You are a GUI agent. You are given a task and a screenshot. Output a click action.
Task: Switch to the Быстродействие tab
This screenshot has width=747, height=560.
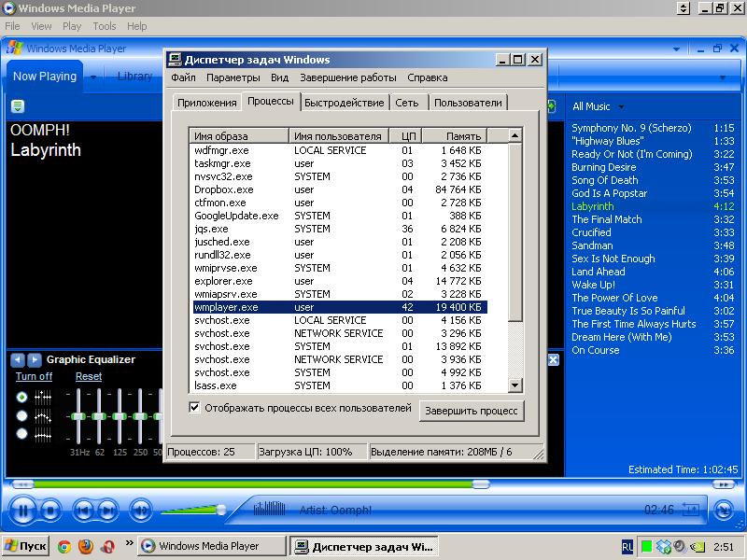[x=344, y=103]
